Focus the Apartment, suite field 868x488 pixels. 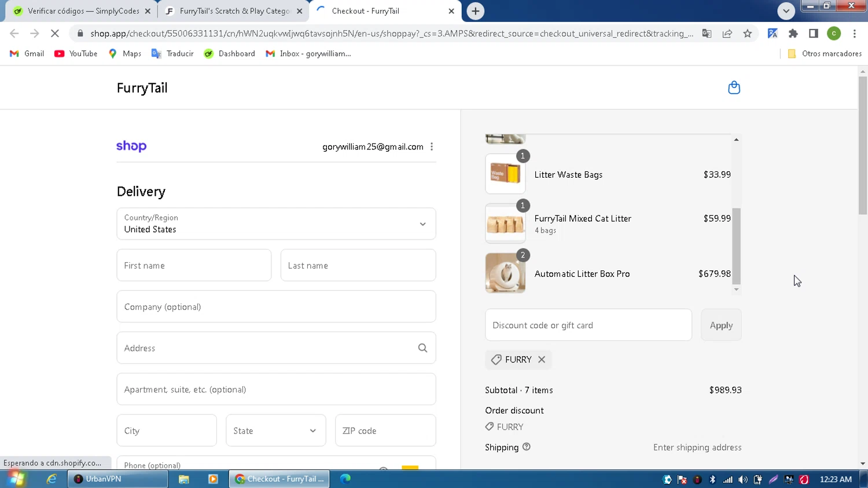[276, 390]
